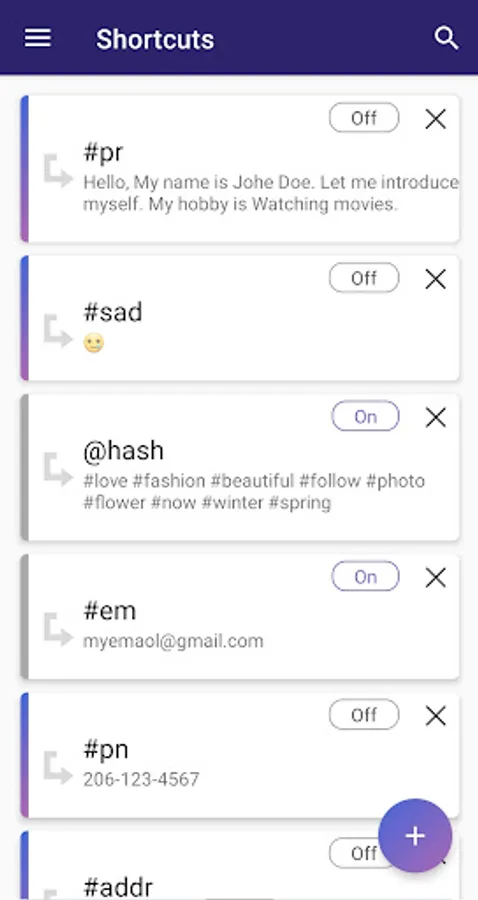Delete the @hash shortcut with X
This screenshot has height=900, width=478.
point(436,417)
